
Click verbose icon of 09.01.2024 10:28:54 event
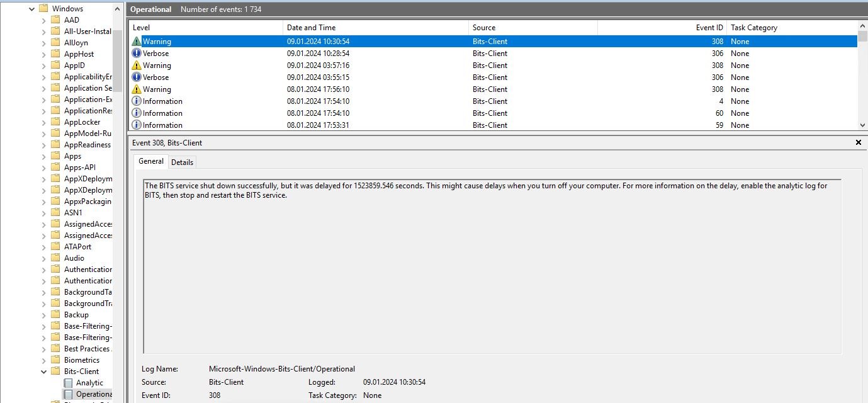[137, 54]
